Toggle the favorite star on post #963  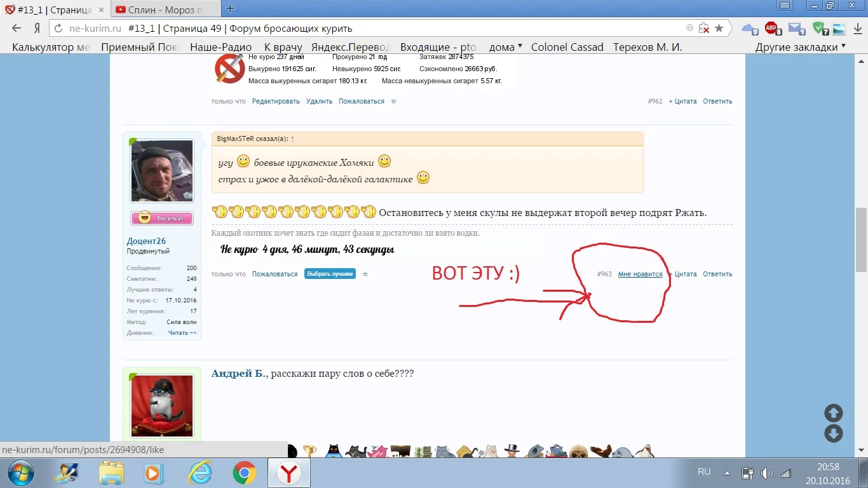(x=365, y=274)
